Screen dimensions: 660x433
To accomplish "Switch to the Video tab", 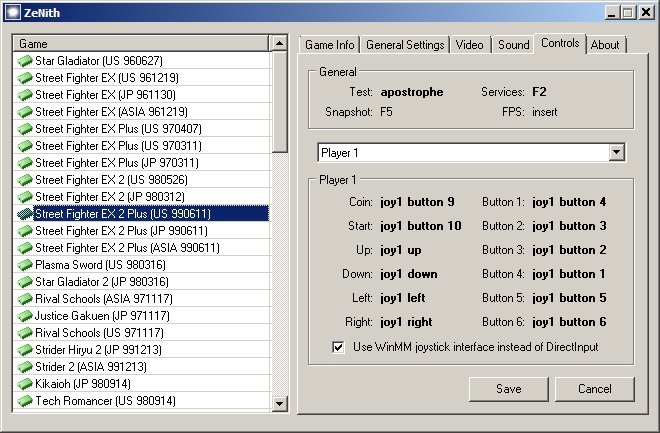I will pyautogui.click(x=469, y=45).
